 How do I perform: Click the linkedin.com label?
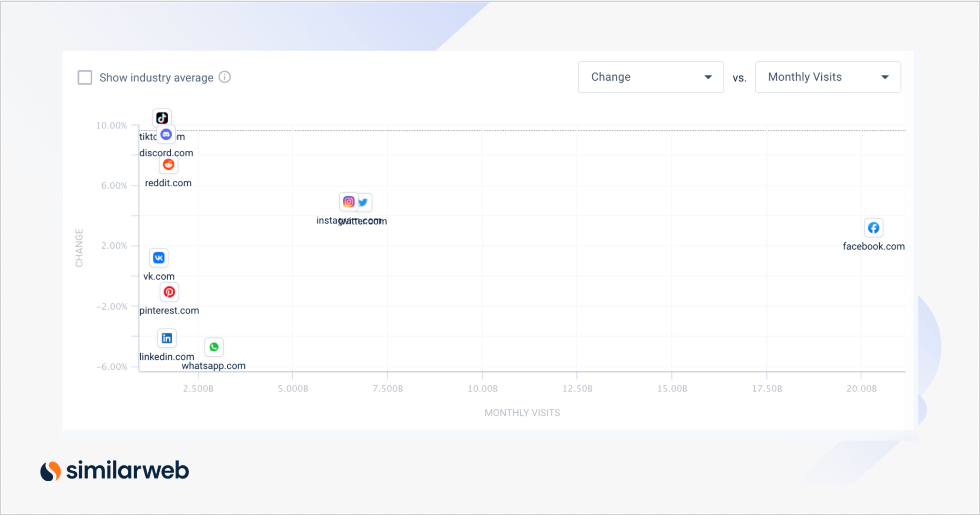(x=167, y=357)
